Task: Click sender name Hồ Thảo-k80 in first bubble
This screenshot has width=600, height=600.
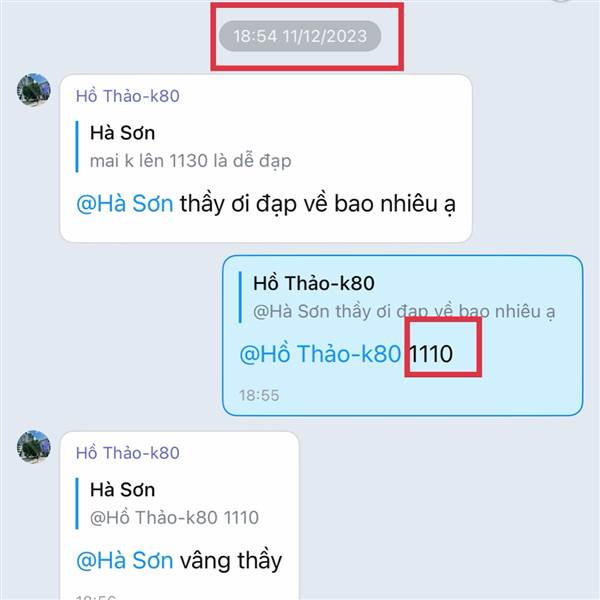Action: pyautogui.click(x=128, y=96)
